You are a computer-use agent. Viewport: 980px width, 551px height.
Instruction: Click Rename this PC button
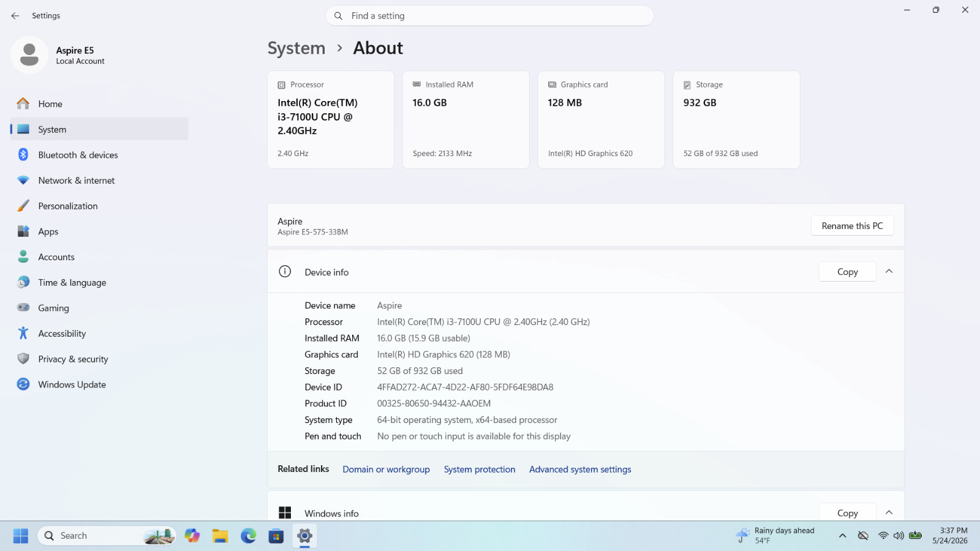[x=852, y=226]
